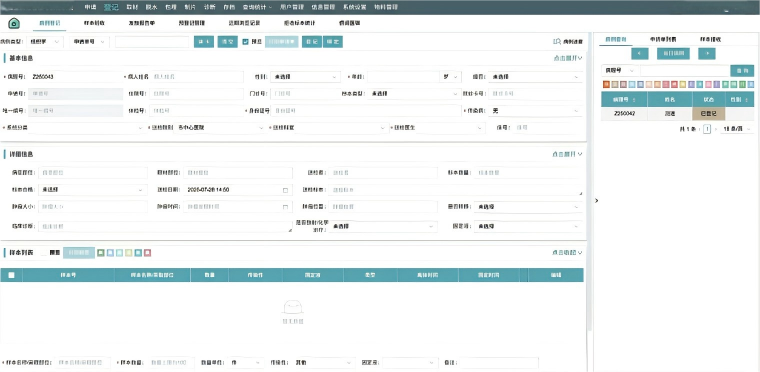
Task: Click the 登记 button
Action: 312,42
